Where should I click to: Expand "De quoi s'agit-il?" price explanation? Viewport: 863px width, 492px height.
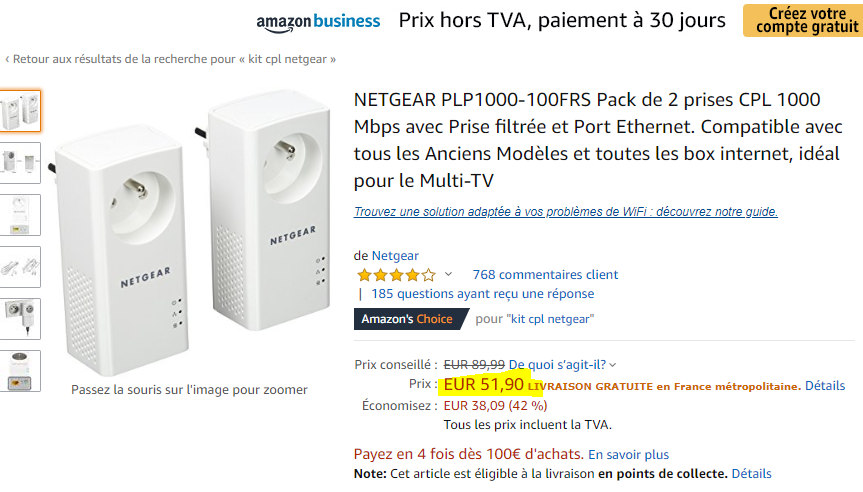pyautogui.click(x=562, y=364)
